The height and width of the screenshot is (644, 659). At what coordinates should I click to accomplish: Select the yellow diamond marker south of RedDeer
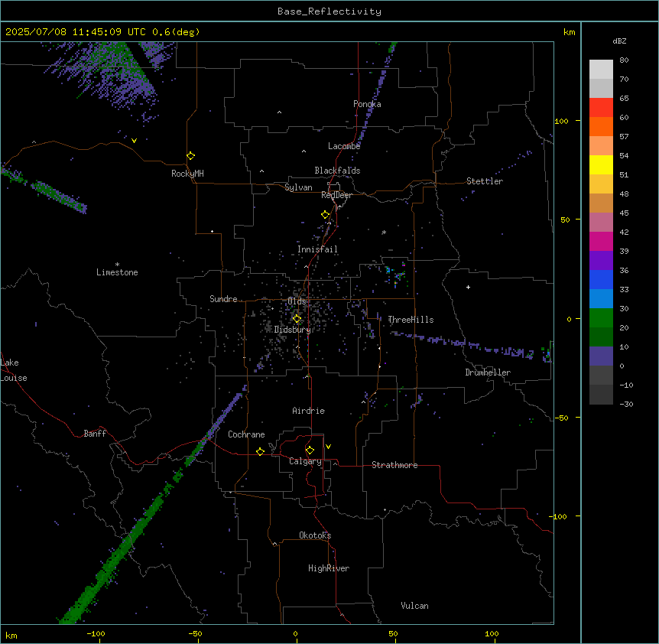coord(326,215)
